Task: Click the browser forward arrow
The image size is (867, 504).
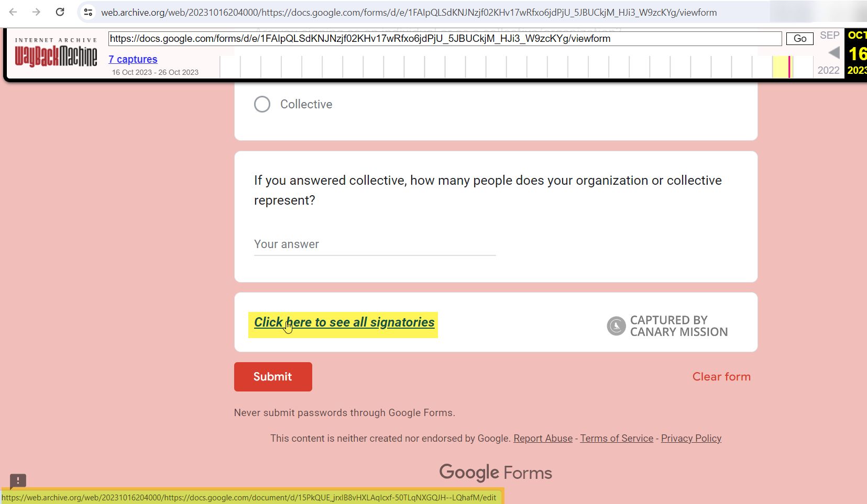Action: pyautogui.click(x=36, y=12)
